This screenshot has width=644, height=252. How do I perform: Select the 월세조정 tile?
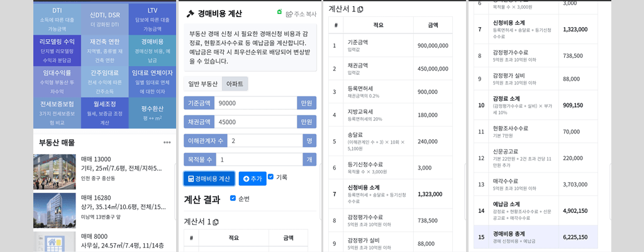click(105, 113)
